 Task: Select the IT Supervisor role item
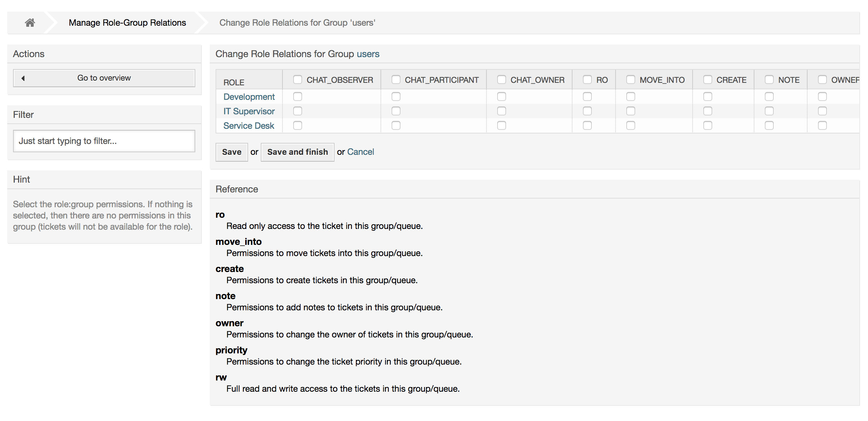248,110
